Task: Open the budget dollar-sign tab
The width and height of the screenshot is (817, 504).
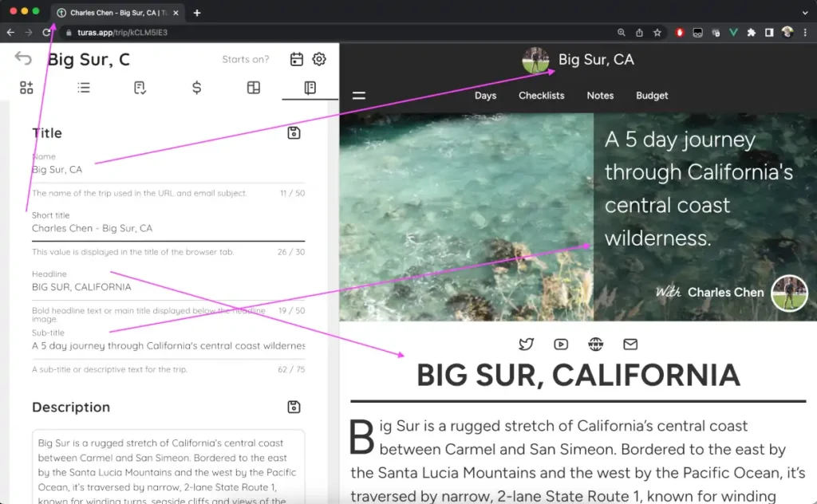Action: [196, 88]
